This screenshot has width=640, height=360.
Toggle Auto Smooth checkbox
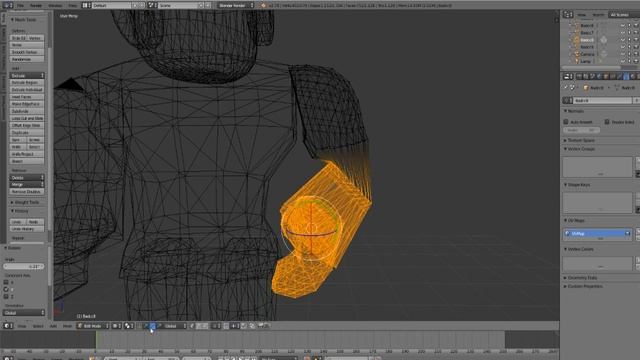(566, 122)
